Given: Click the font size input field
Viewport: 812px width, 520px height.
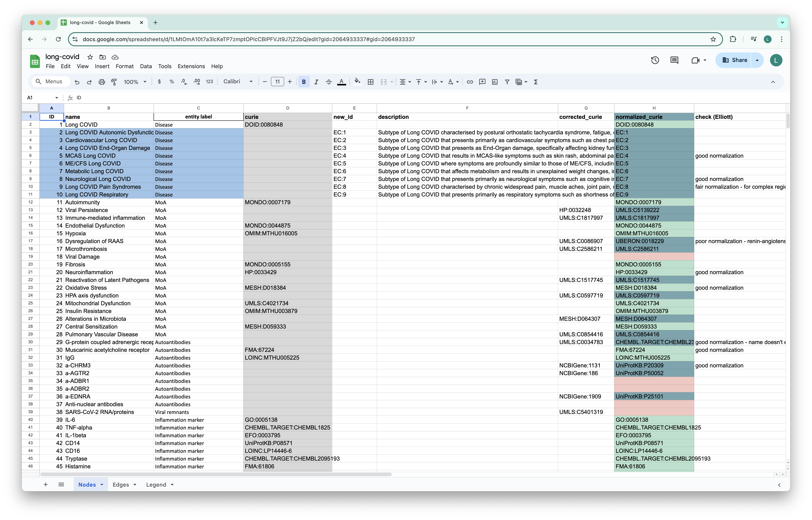Looking at the screenshot, I should click(277, 82).
